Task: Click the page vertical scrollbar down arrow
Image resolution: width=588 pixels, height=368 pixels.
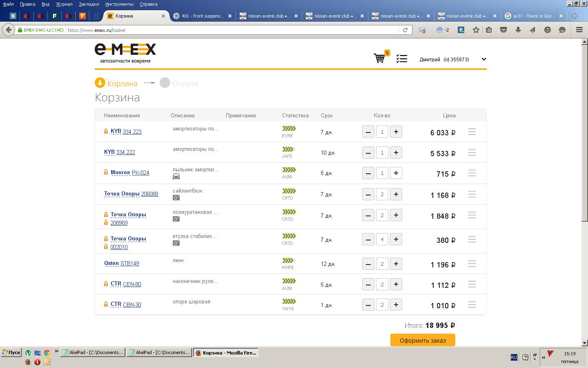Action: click(585, 343)
